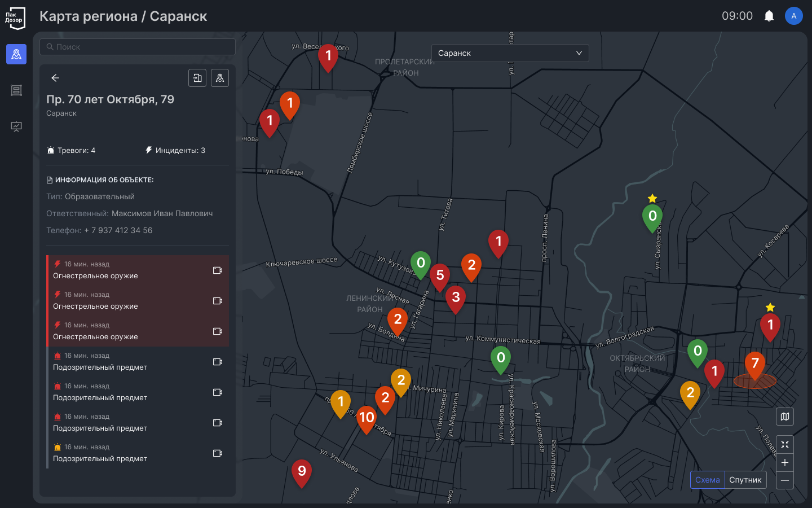
Task: Expand the Саранск city dropdown
Action: pos(510,53)
